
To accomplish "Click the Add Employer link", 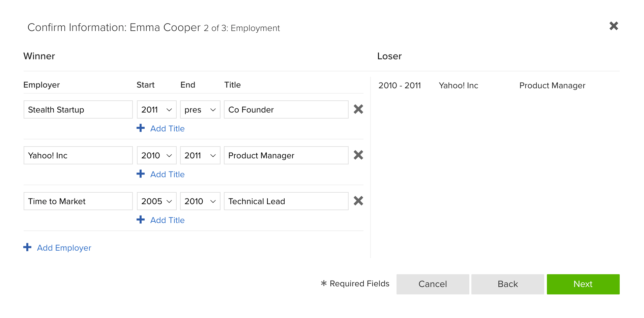I will (x=64, y=248).
